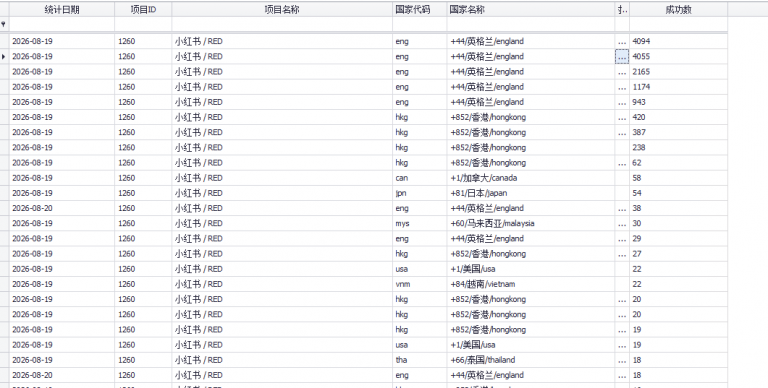Select the country code cell 'jpn'
This screenshot has width=768, height=388.
pyautogui.click(x=420, y=194)
